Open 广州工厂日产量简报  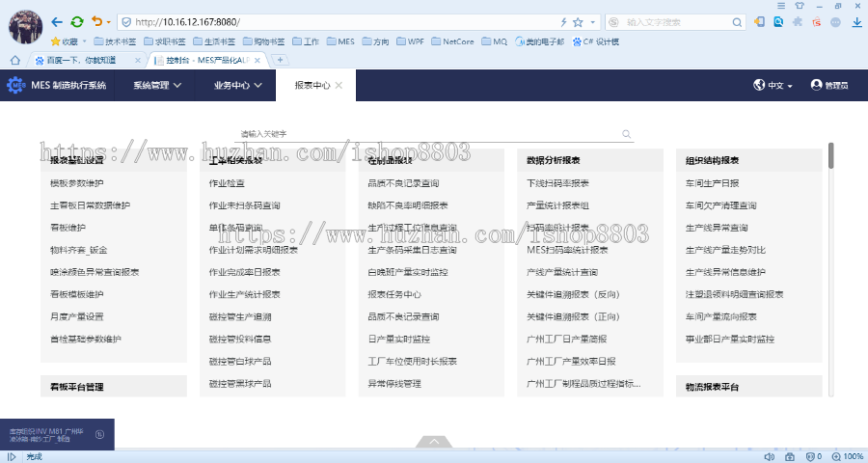tap(567, 339)
